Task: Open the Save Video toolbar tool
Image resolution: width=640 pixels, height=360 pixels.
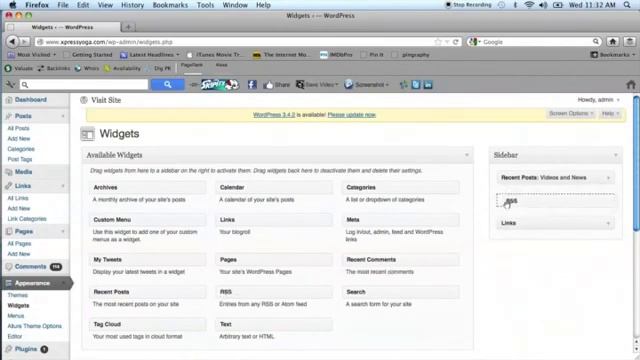Action: point(317,84)
